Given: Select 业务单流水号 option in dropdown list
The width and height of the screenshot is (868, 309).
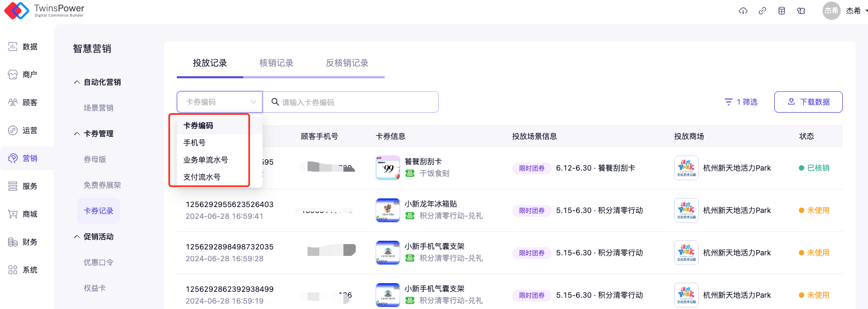Looking at the screenshot, I should (x=206, y=160).
